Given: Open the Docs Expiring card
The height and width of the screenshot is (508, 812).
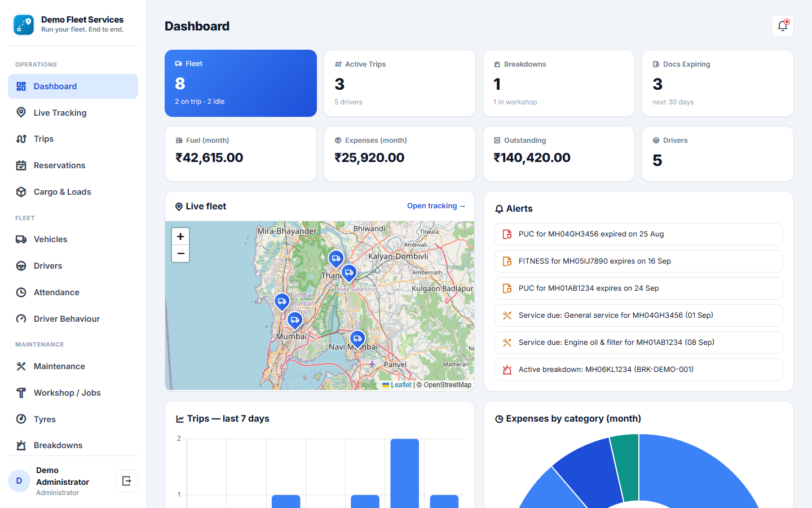Looking at the screenshot, I should tap(718, 83).
